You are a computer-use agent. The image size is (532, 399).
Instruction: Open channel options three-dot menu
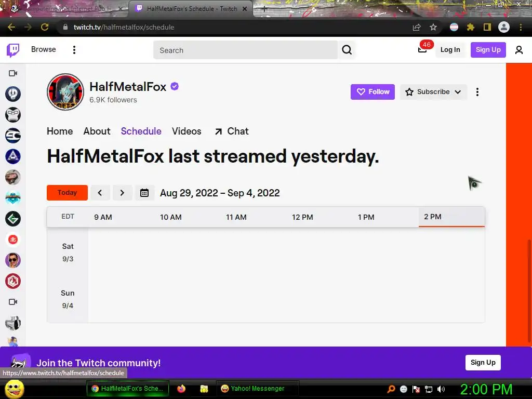point(477,92)
